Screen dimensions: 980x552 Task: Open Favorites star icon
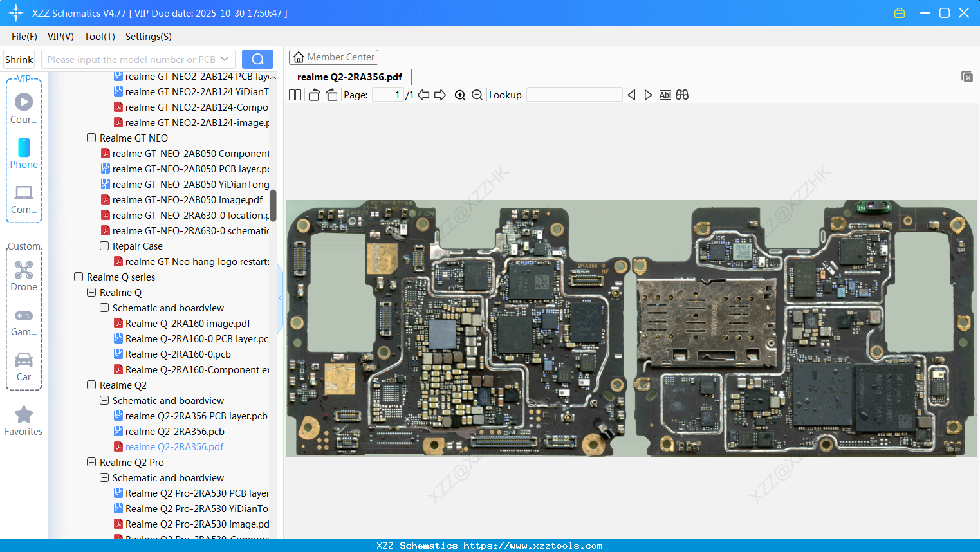pyautogui.click(x=24, y=421)
